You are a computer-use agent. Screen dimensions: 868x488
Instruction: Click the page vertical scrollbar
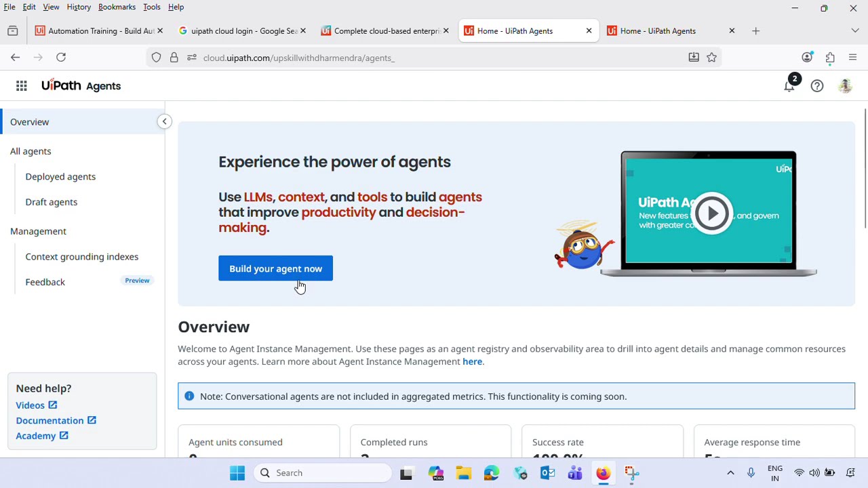click(865, 169)
